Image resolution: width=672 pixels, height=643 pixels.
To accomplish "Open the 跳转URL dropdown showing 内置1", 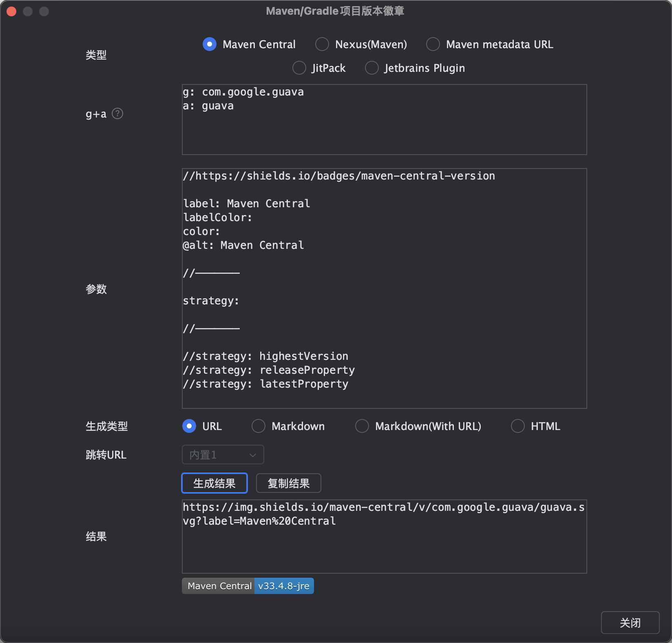I will click(x=223, y=454).
